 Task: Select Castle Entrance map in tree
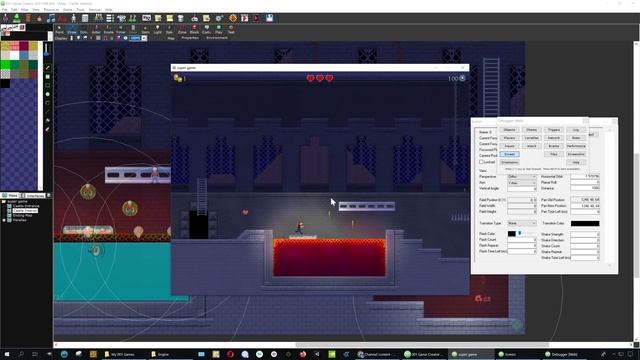pos(26,206)
